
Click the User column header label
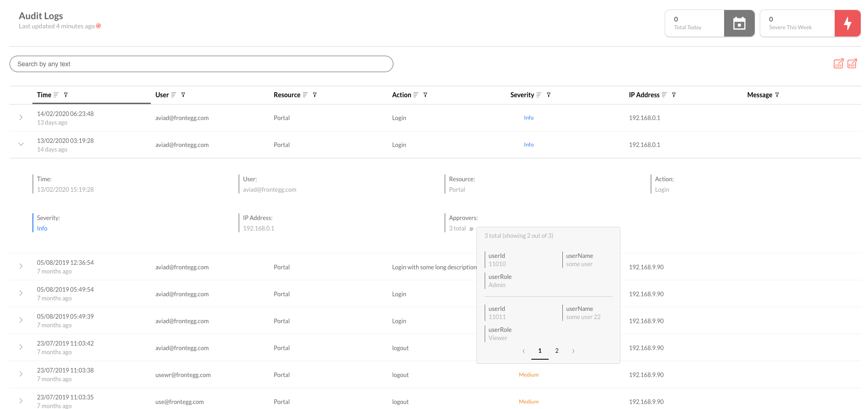tap(162, 95)
